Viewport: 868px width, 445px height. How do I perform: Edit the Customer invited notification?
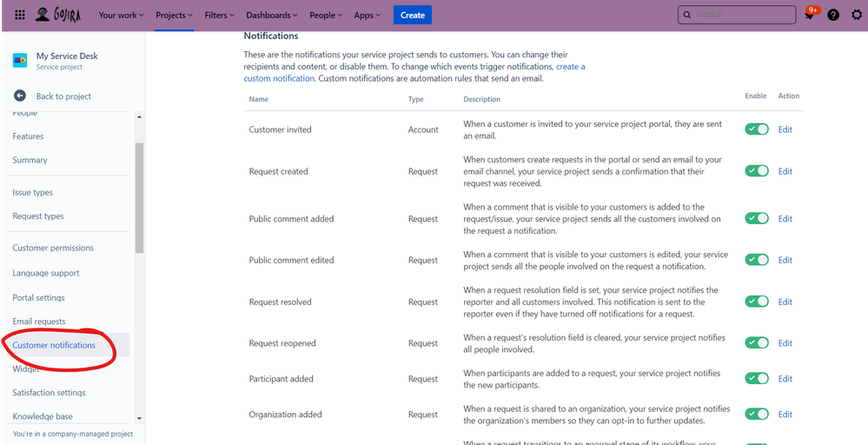point(785,130)
